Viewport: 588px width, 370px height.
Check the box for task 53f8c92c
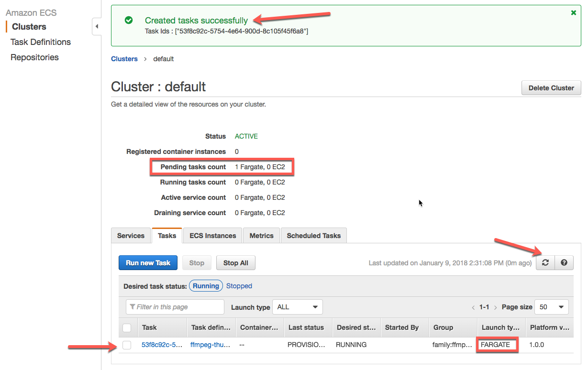pos(127,345)
